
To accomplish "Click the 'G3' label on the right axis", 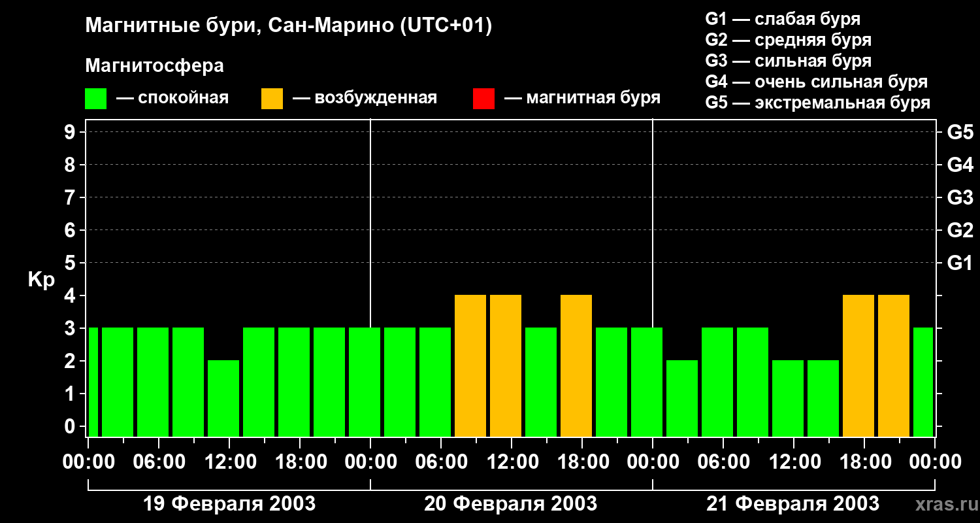I will [x=960, y=197].
